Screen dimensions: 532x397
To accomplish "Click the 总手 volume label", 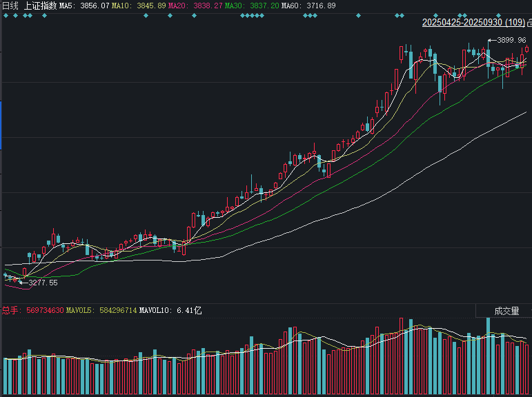I will (10, 311).
